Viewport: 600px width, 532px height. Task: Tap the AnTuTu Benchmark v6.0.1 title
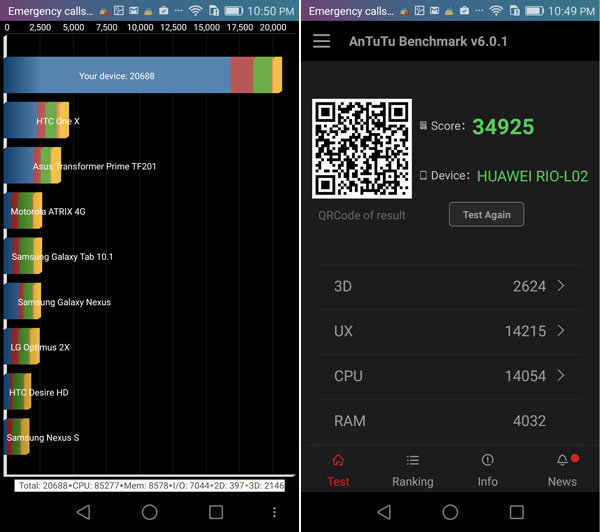click(x=428, y=41)
